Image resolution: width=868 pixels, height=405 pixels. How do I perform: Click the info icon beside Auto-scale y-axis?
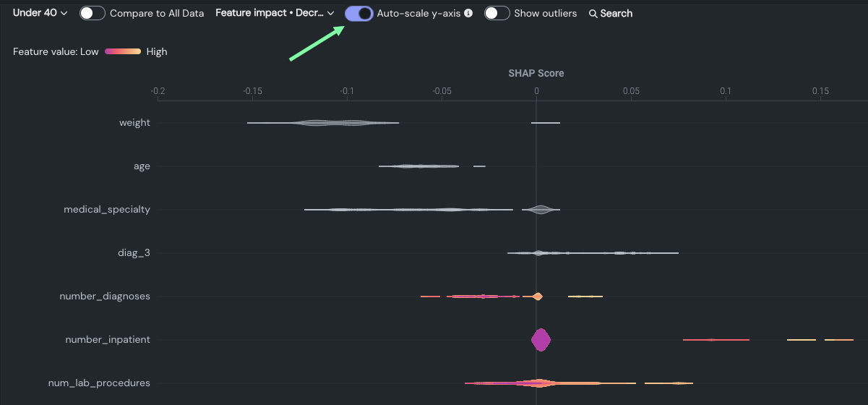(468, 13)
